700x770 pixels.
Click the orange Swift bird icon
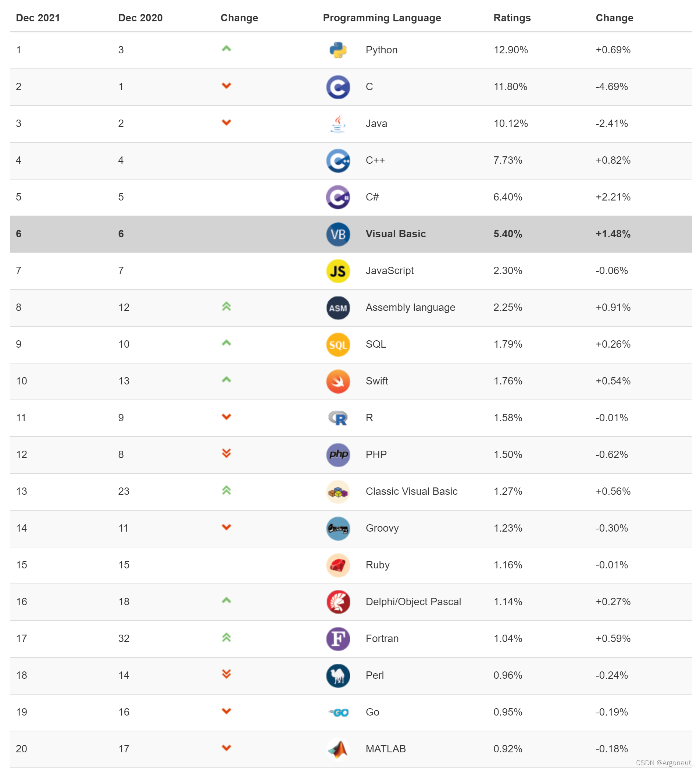[x=338, y=381]
